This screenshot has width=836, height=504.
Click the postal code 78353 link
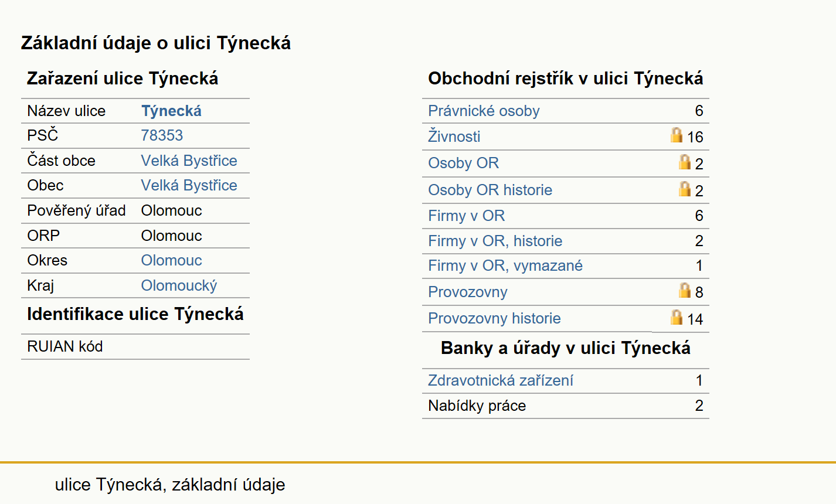[x=162, y=135]
